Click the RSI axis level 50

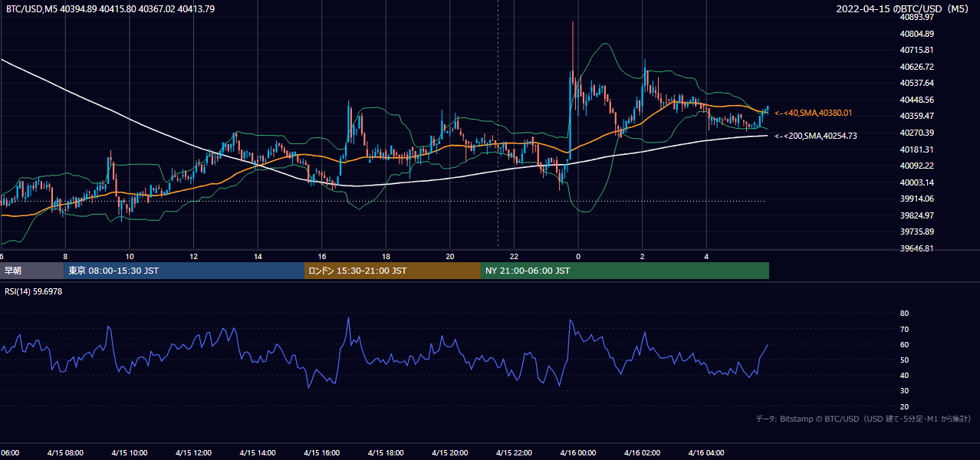(904, 360)
